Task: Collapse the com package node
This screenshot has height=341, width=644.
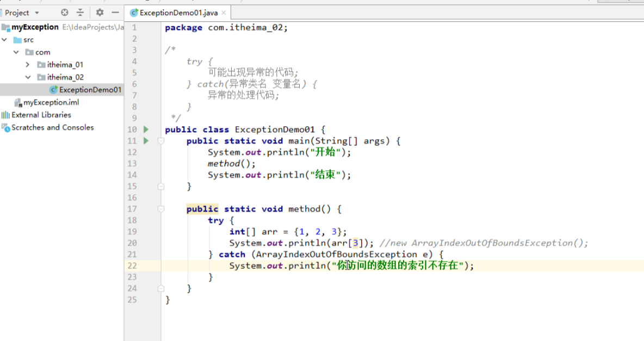Action: 16,52
